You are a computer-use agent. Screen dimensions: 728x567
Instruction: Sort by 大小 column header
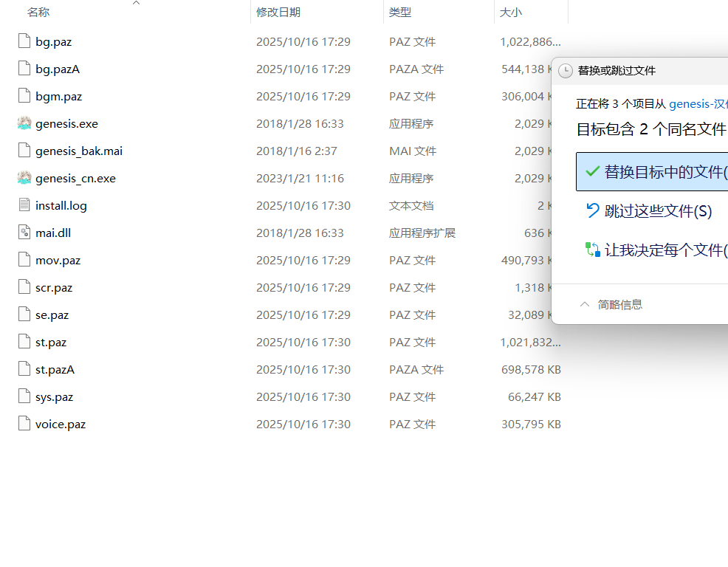pos(511,13)
